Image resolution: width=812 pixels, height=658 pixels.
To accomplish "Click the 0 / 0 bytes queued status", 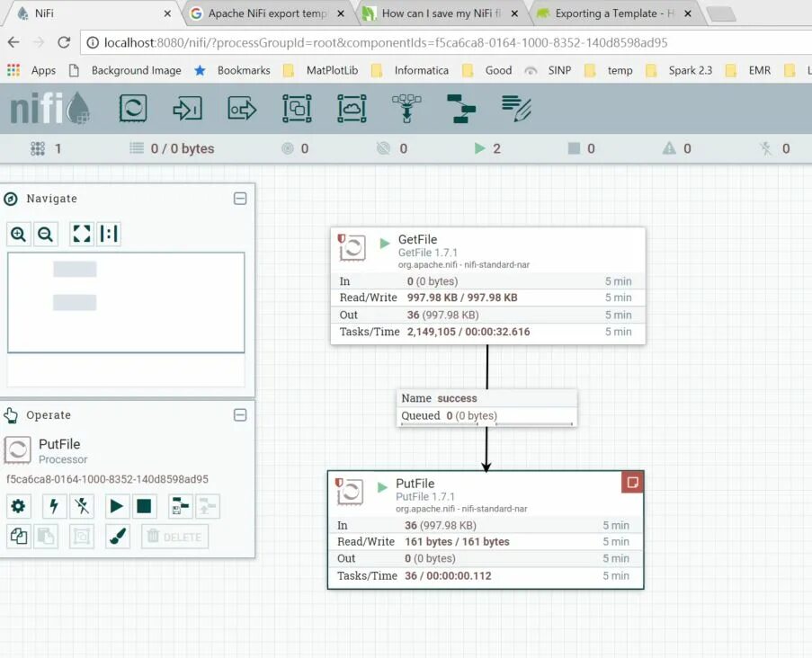I will point(172,148).
